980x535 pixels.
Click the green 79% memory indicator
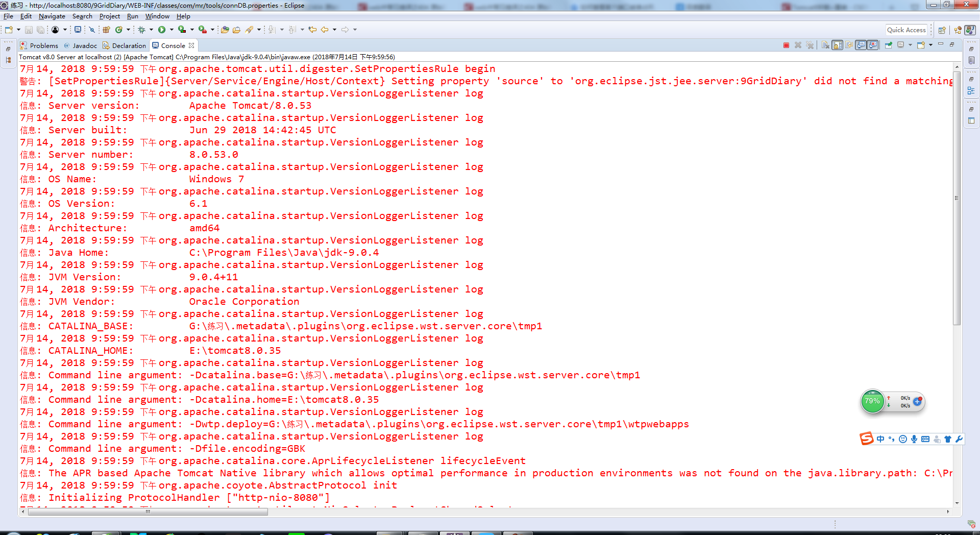(872, 401)
